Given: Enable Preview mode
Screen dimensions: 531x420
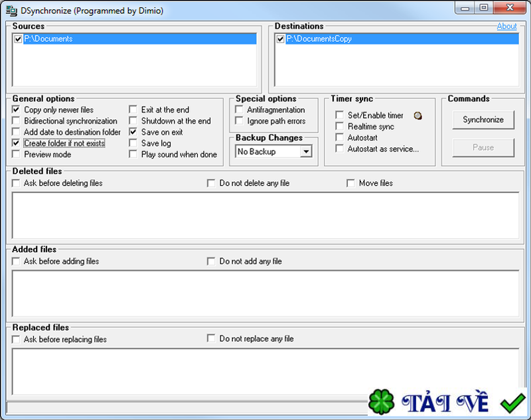Looking at the screenshot, I should [x=16, y=154].
